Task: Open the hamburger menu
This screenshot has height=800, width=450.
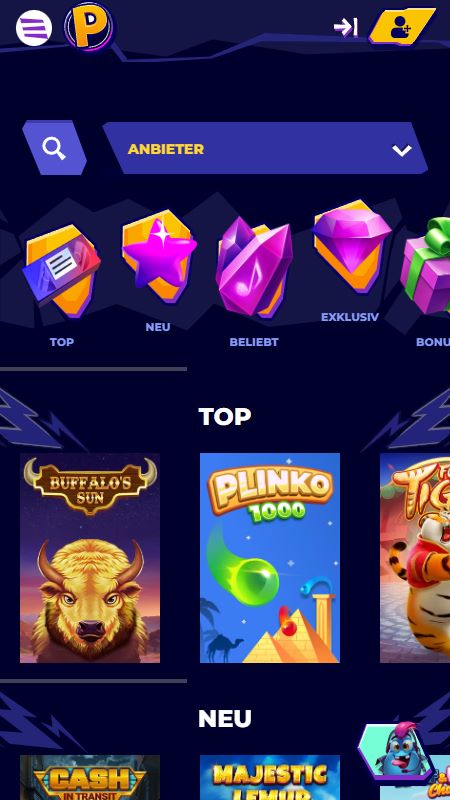Action: [34, 28]
